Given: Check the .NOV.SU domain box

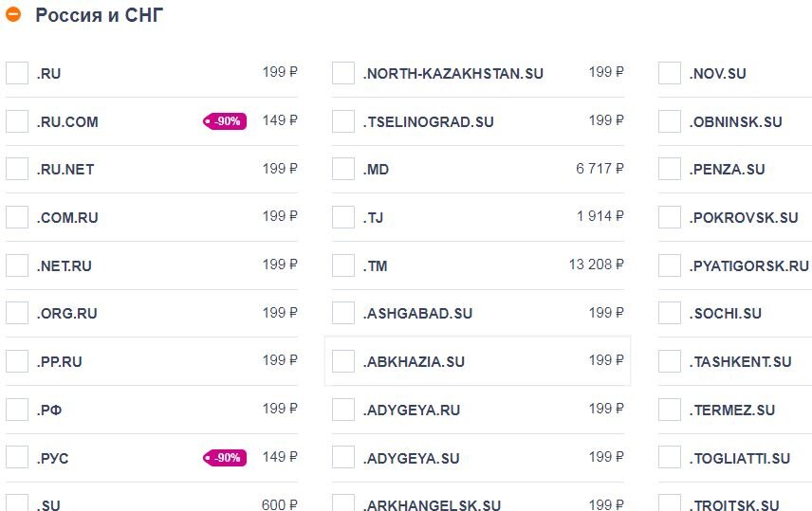Looking at the screenshot, I should [x=670, y=73].
